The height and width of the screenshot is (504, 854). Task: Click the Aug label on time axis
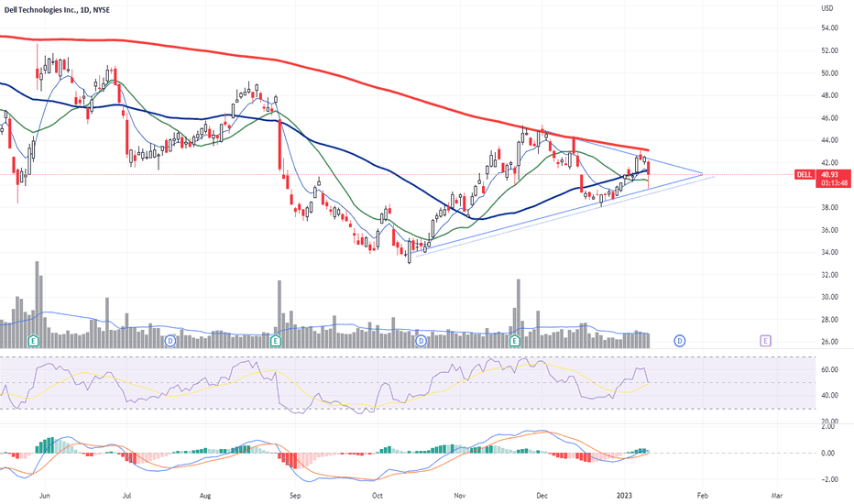tap(205, 496)
